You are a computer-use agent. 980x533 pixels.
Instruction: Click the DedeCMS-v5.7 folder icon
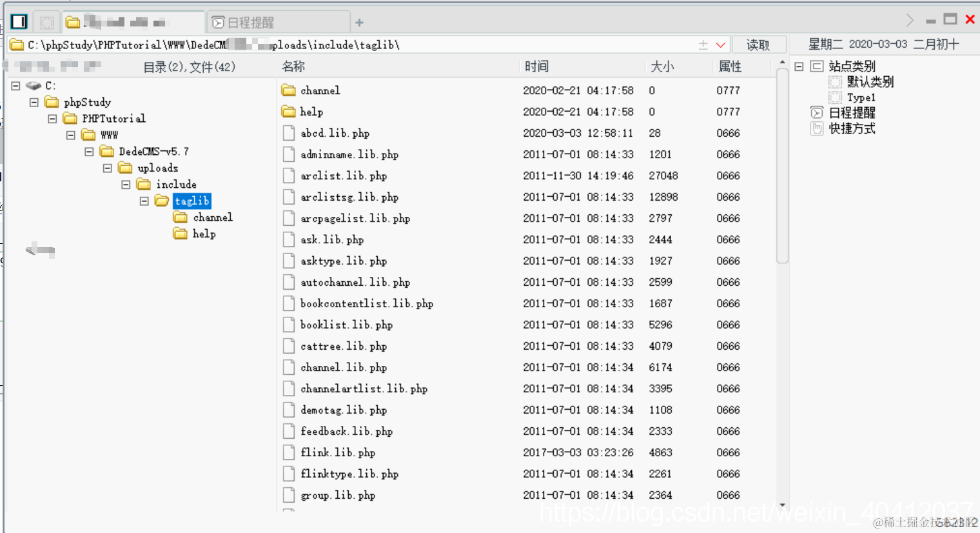107,151
